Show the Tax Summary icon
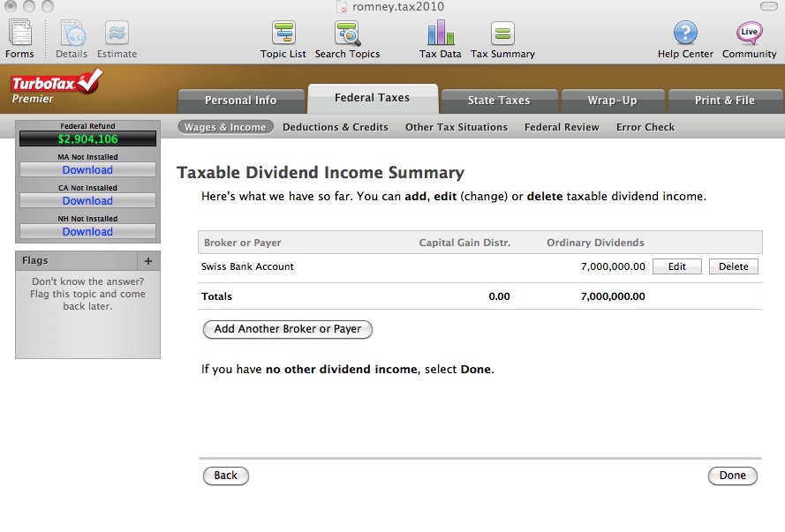785x532 pixels. [502, 33]
